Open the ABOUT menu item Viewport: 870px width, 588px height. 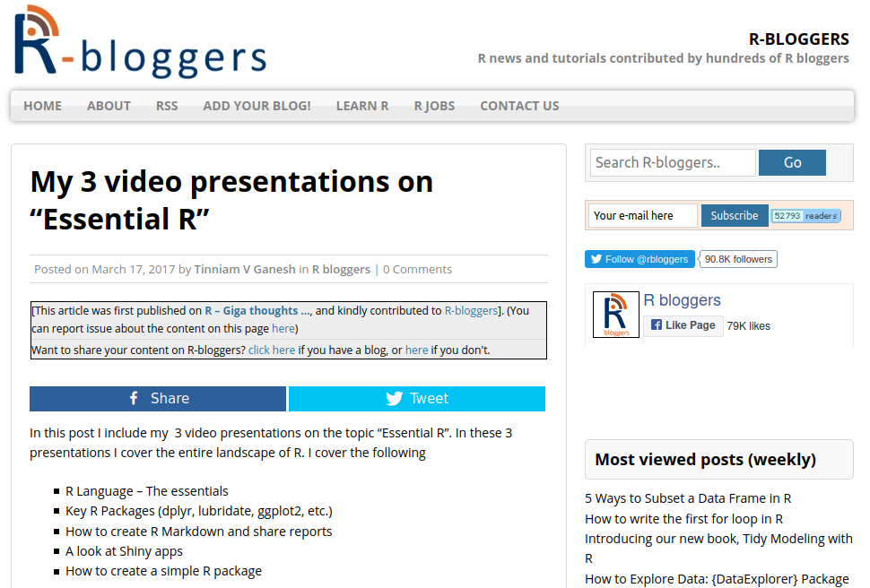click(109, 106)
